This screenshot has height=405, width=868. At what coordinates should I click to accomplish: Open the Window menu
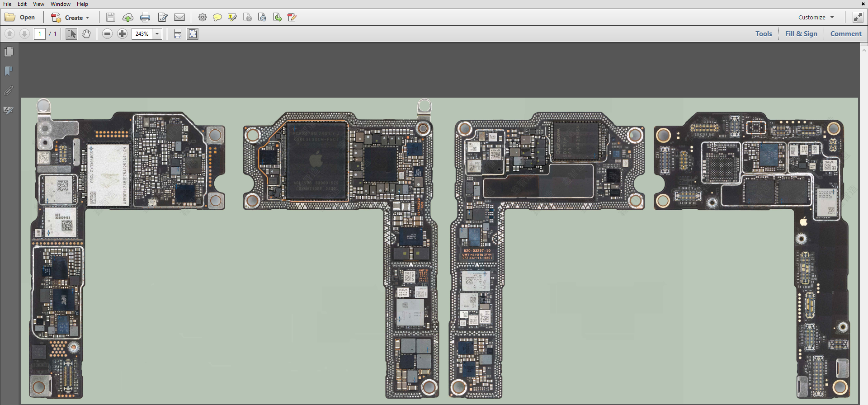(x=60, y=4)
